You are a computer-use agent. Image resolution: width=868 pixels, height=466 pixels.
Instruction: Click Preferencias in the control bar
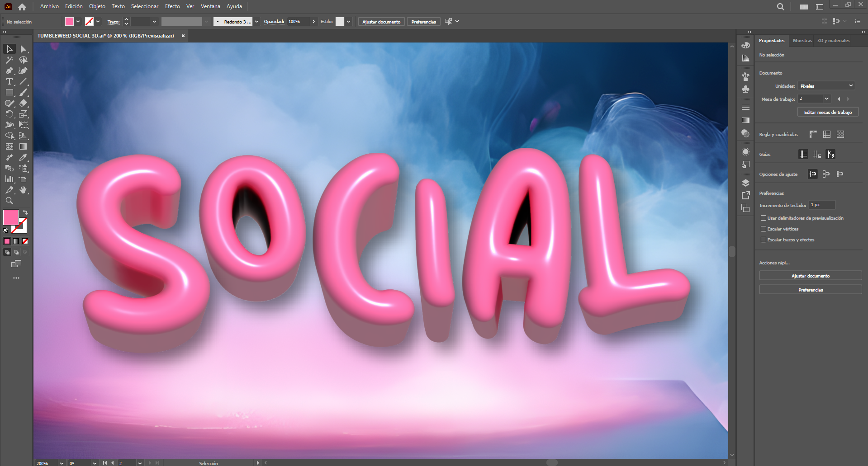pyautogui.click(x=424, y=22)
